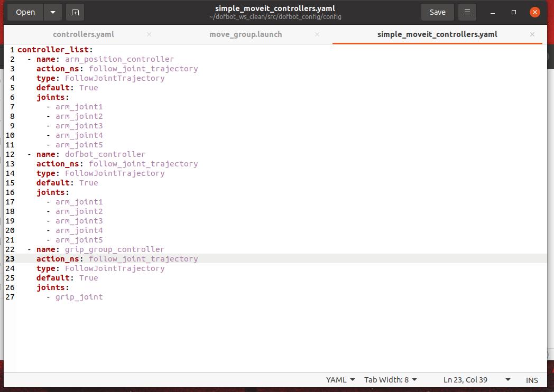Toggle the INS insert mode indicator
Image resolution: width=554 pixels, height=392 pixels.
click(532, 380)
